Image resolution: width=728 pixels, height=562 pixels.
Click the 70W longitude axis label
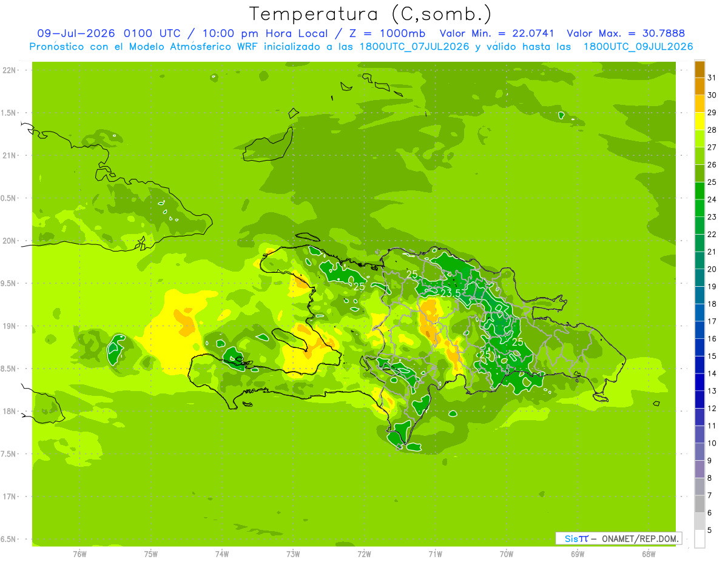[507, 554]
